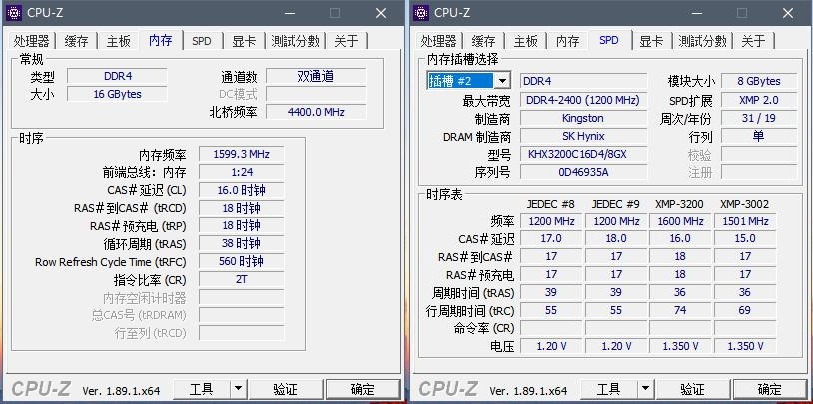This screenshot has height=404, width=813.
Task: Open 测試分數 tab in left CPU-Z window
Action: point(296,41)
